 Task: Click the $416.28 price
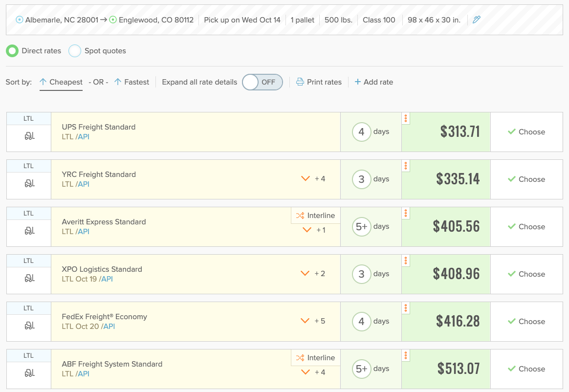coord(458,322)
